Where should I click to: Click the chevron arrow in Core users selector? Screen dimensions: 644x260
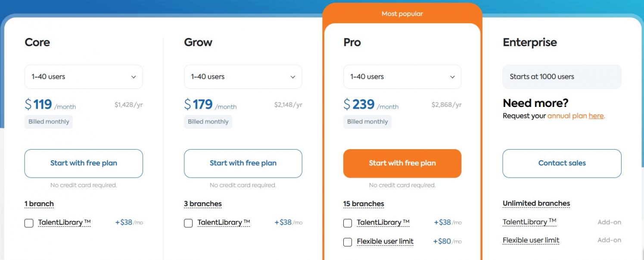pos(134,77)
